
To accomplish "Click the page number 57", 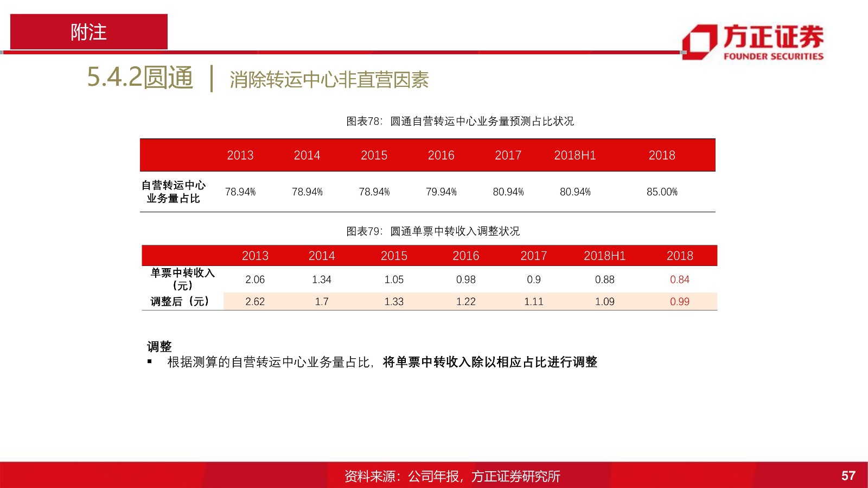I will click(x=848, y=476).
